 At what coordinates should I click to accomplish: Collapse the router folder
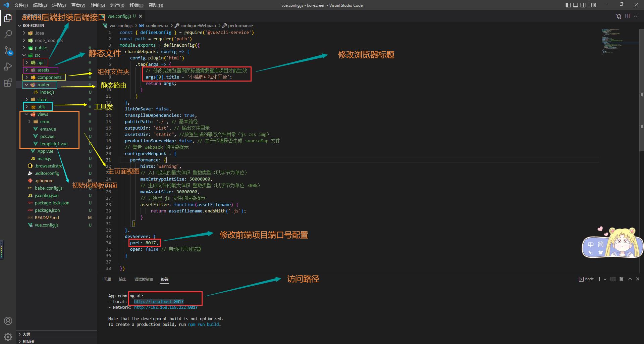57,85
